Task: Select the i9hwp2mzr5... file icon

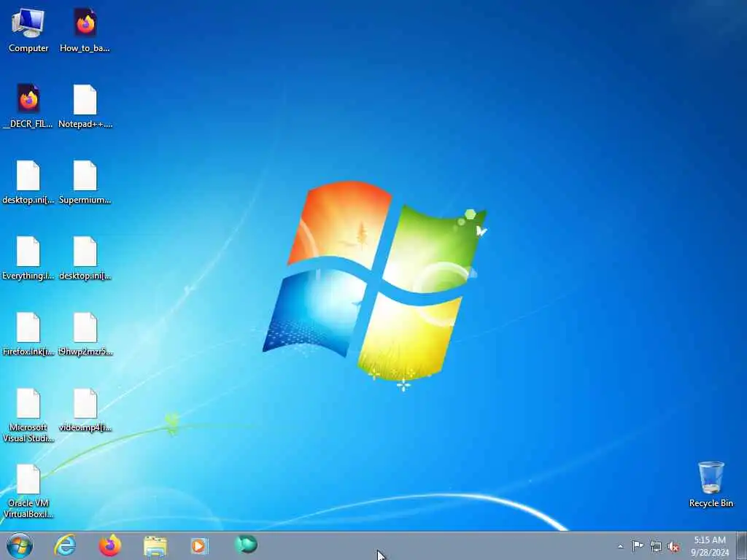Action: point(85,334)
